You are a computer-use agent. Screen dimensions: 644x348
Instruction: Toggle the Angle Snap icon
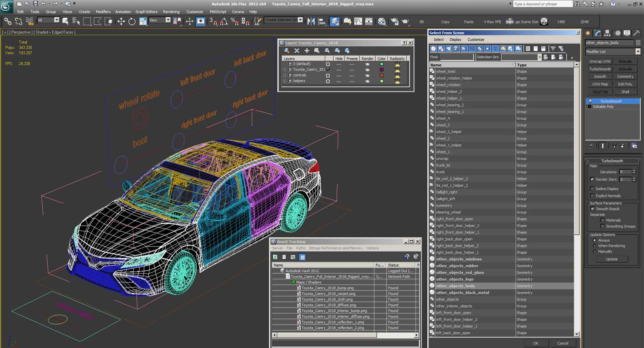(224, 21)
